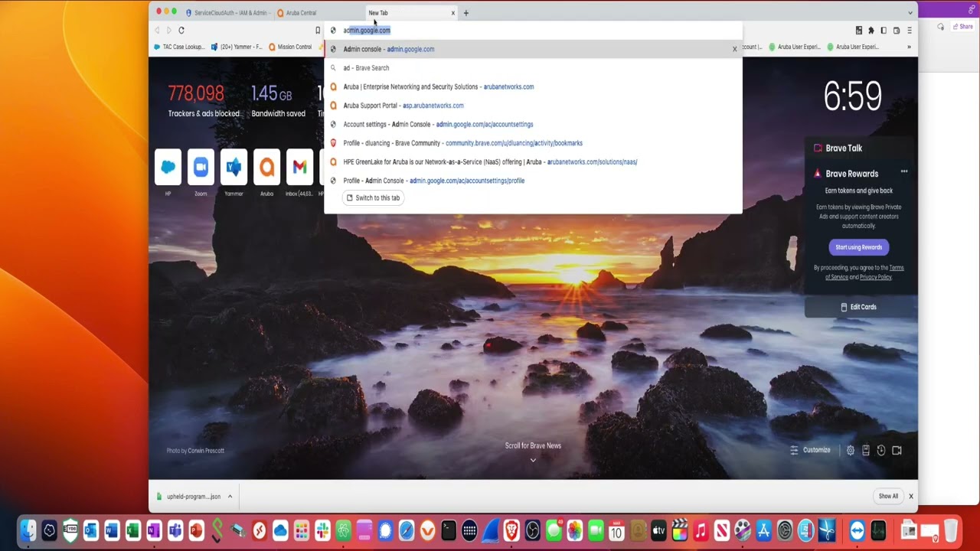Open the Terms of Service link
The width and height of the screenshot is (980, 551).
[864, 272]
